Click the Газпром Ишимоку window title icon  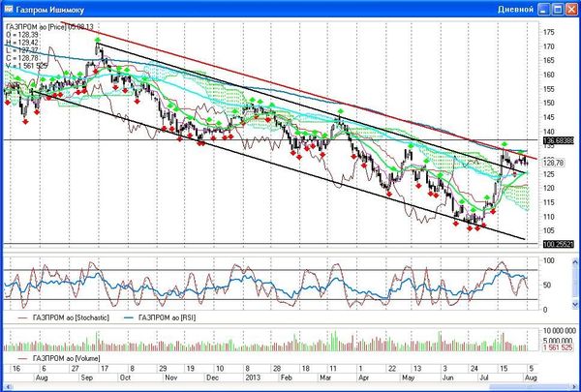tap(8, 9)
